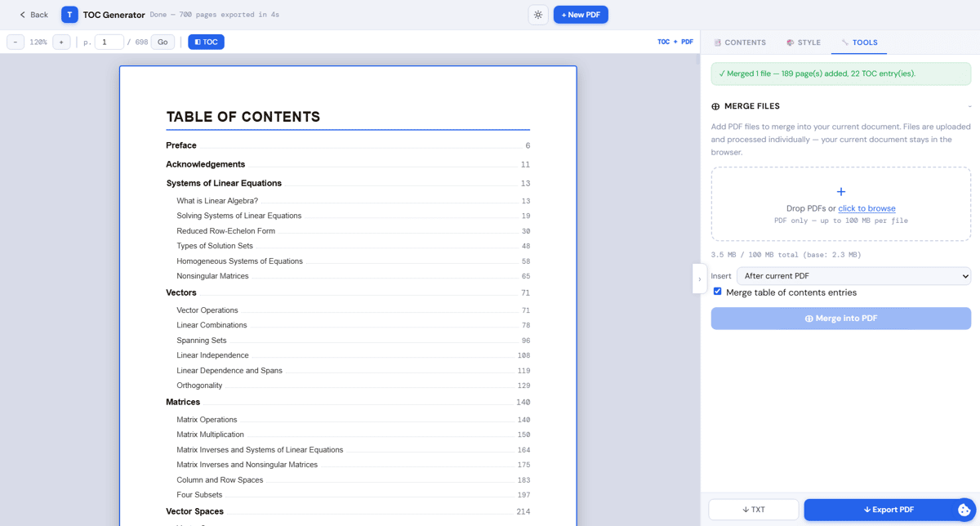Click Reduced Row-Echelon Form entry
The width and height of the screenshot is (980, 526).
[354, 231]
